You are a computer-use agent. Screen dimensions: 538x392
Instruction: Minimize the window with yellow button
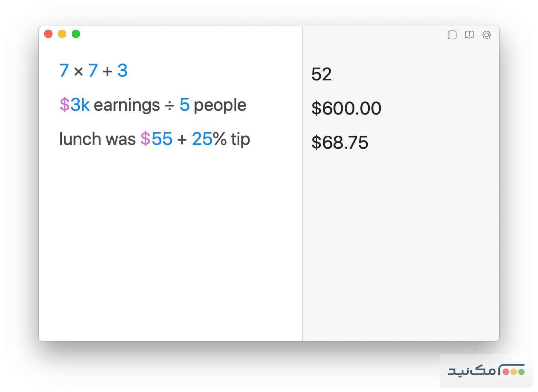(x=62, y=34)
